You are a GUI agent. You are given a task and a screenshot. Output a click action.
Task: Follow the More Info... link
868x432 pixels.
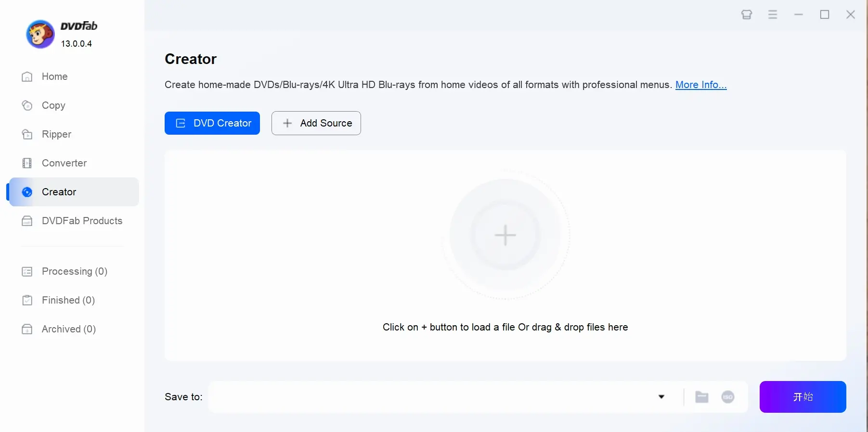[701, 85]
